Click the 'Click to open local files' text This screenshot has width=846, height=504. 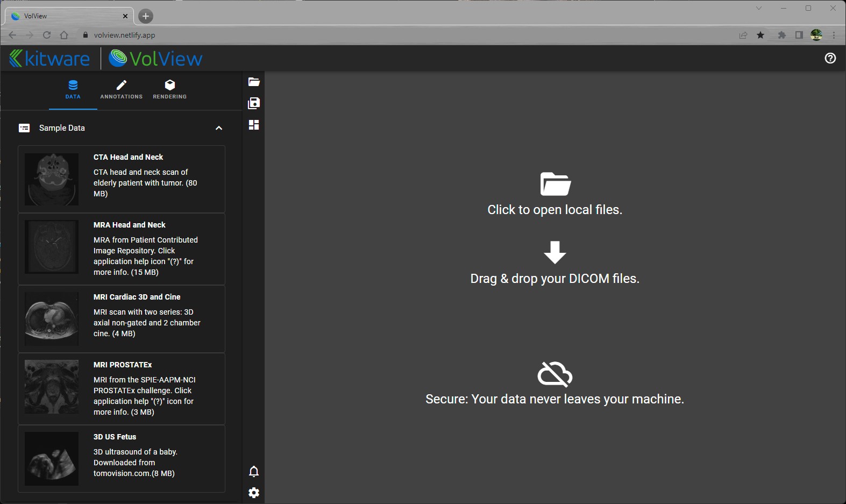(555, 210)
